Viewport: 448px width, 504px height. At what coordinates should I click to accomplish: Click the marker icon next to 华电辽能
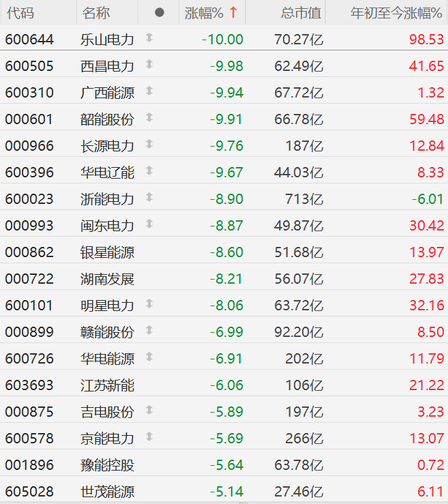149,171
